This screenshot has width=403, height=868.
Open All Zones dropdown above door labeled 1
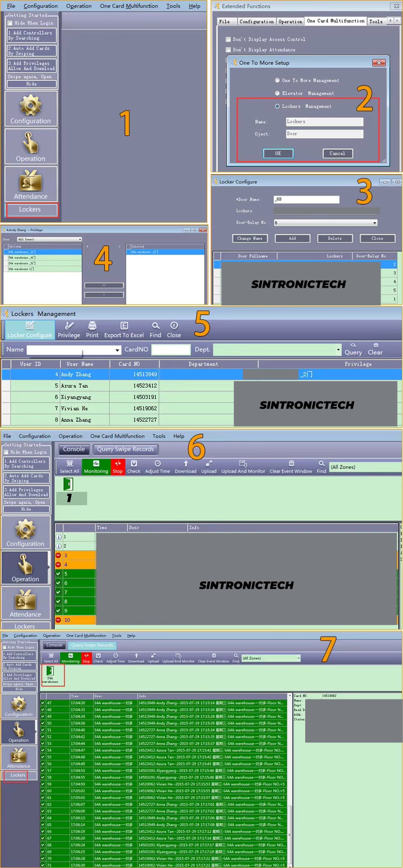[365, 467]
